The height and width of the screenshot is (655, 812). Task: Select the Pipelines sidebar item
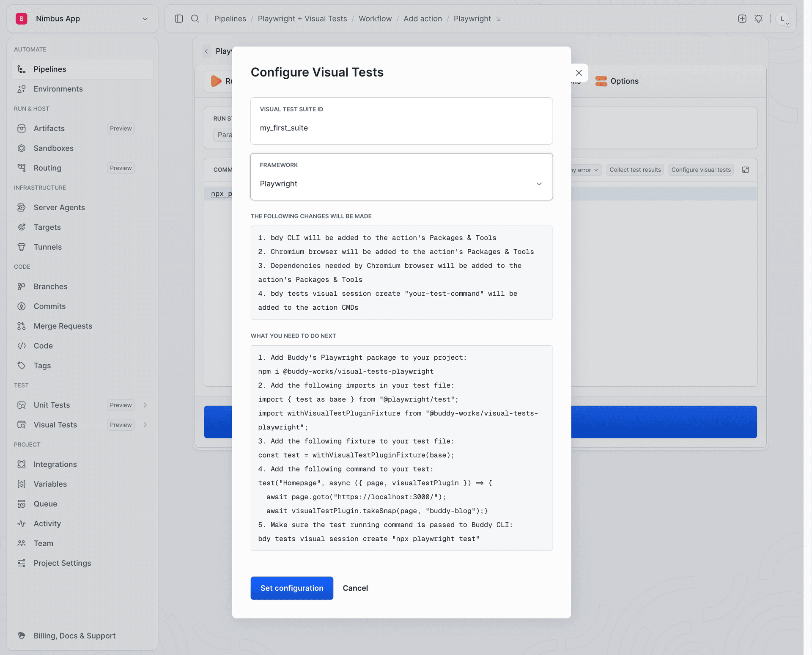point(82,69)
